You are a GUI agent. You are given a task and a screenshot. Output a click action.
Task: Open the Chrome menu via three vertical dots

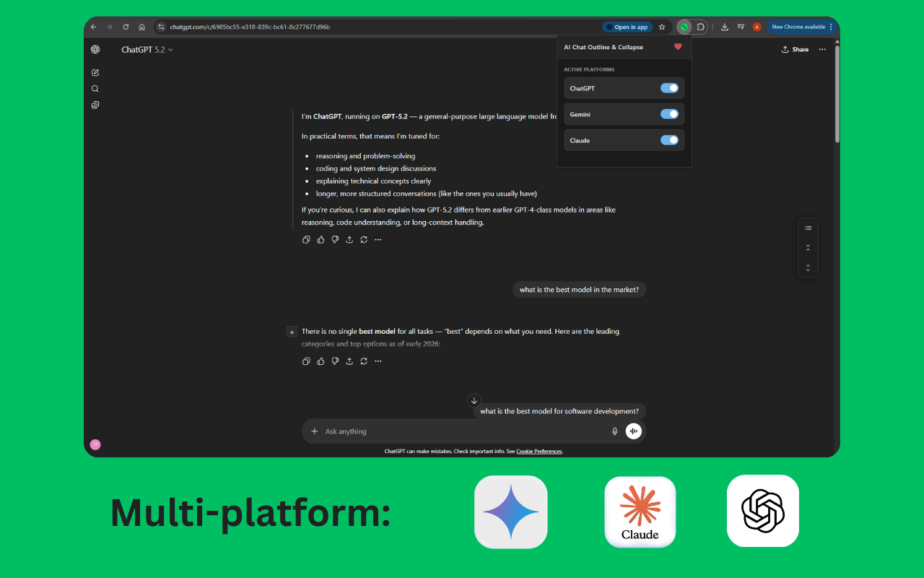pos(831,27)
